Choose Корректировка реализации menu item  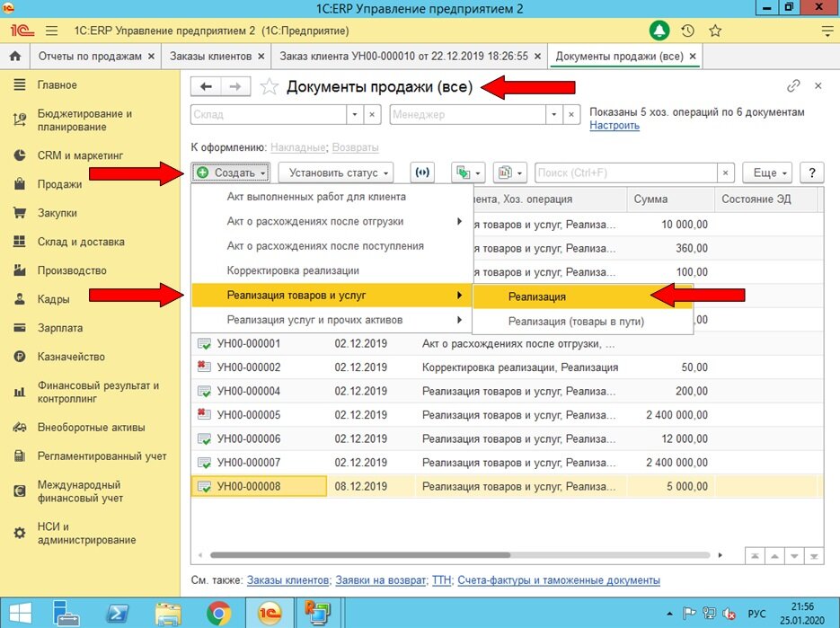332,270
